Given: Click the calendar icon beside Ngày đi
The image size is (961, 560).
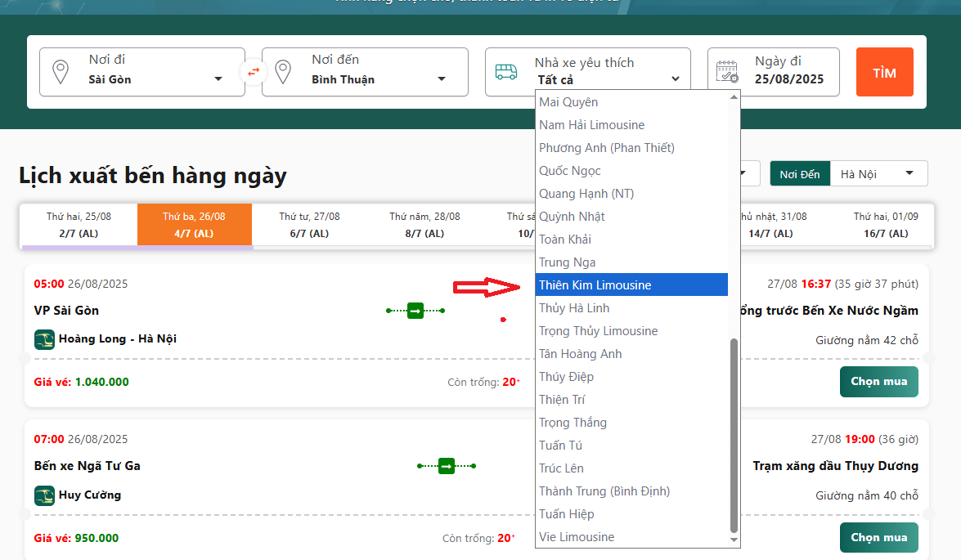Looking at the screenshot, I should 727,72.
